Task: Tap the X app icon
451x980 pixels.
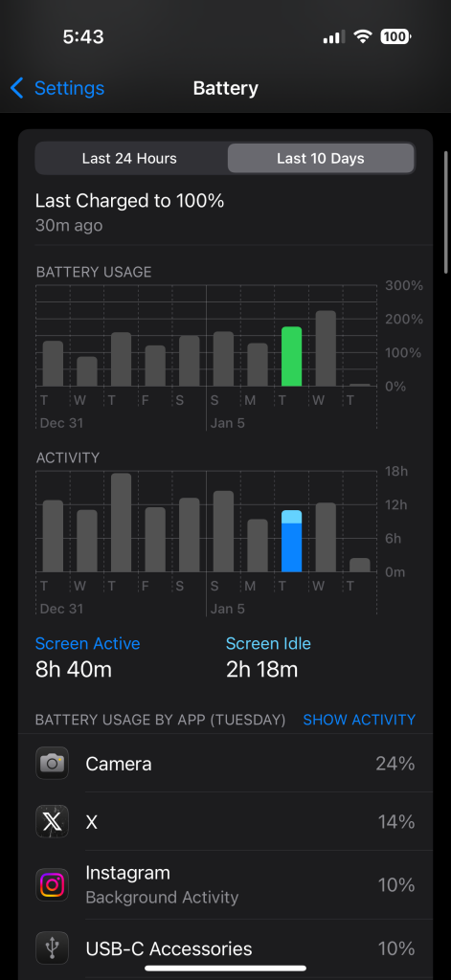Action: [52, 821]
